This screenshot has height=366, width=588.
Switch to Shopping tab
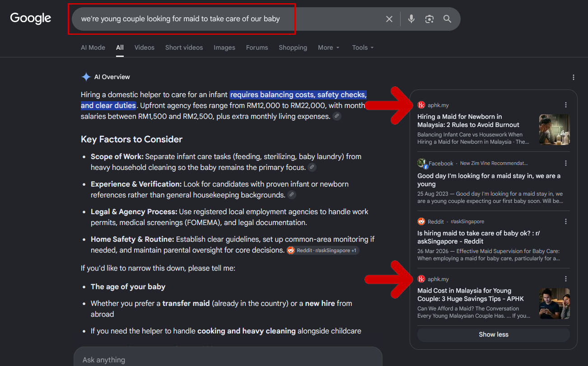pos(293,47)
